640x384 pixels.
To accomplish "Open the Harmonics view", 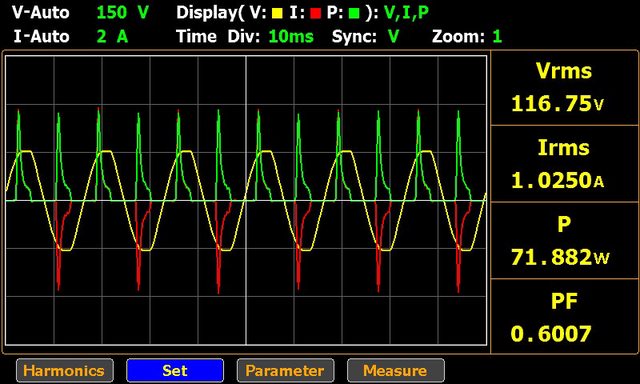I will (64, 371).
